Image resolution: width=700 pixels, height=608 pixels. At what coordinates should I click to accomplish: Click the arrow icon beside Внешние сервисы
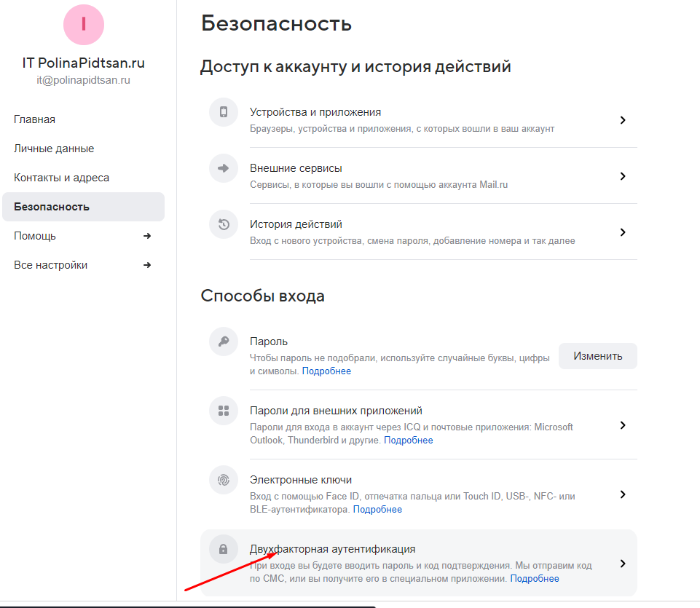coord(224,168)
